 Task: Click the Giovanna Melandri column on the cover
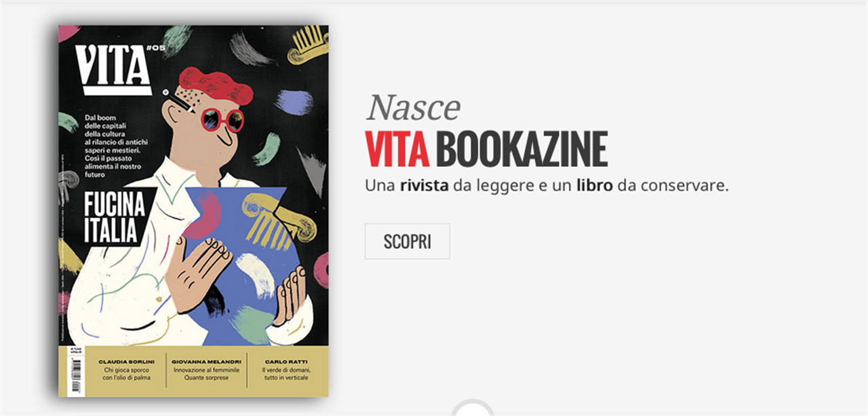(x=206, y=369)
